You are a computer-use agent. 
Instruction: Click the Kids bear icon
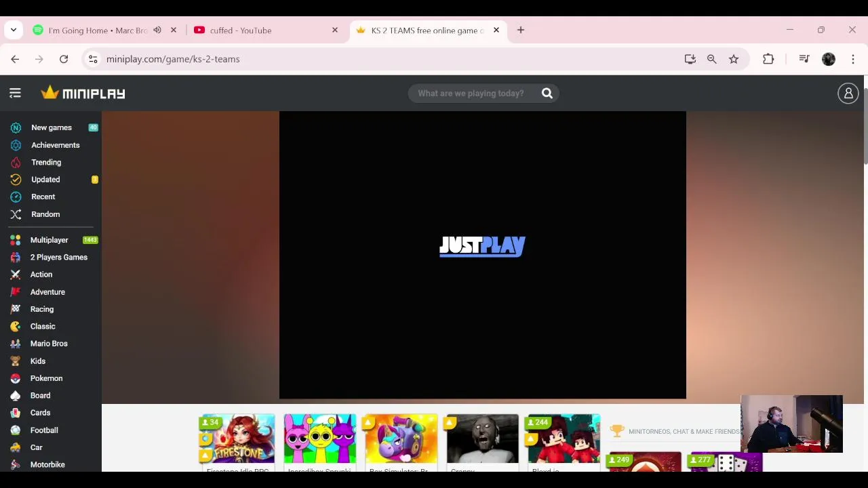click(x=16, y=361)
